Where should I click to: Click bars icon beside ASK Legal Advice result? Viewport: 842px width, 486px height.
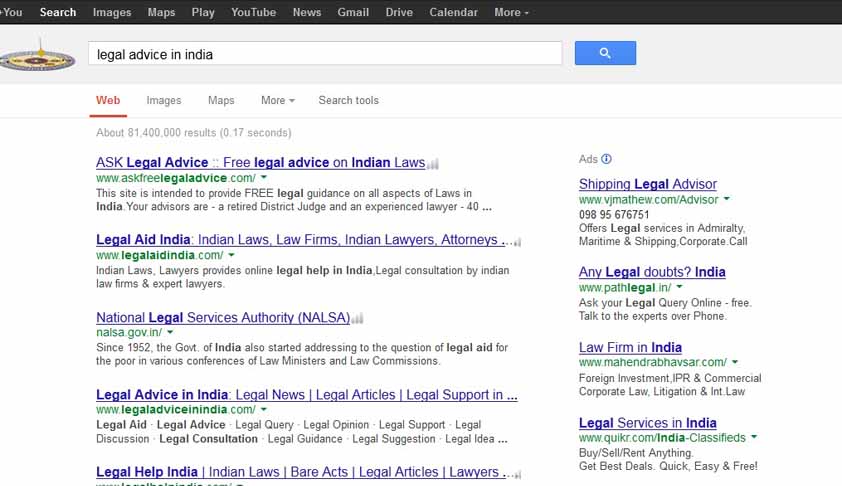(433, 163)
